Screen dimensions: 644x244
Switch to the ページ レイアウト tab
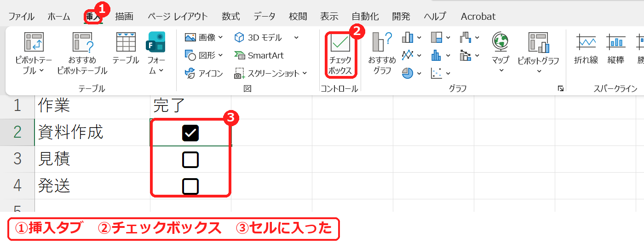(x=178, y=17)
